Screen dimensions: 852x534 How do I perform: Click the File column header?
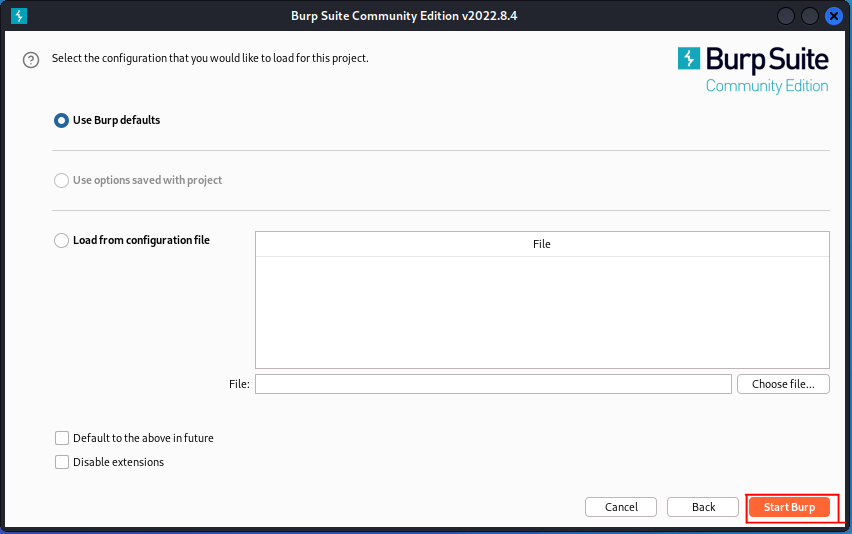(542, 244)
